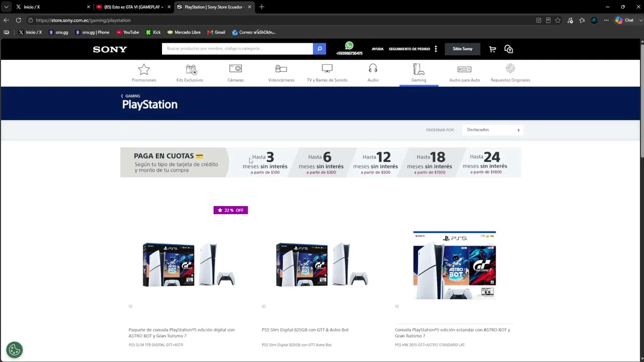Open the browser media control icon

tap(570, 20)
